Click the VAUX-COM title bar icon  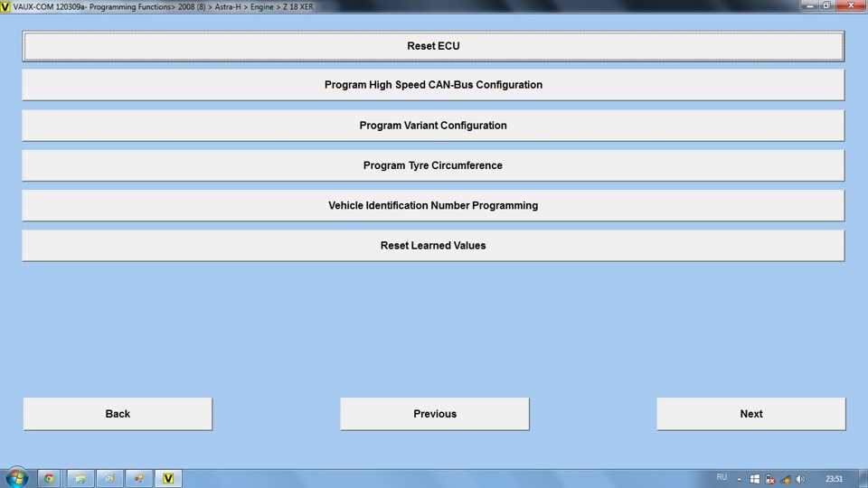point(5,6)
